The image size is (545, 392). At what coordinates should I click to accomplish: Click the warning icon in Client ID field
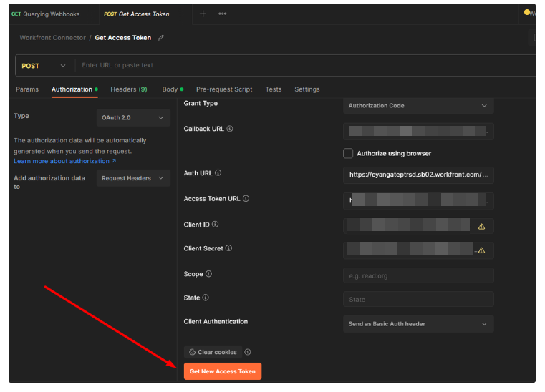click(481, 226)
